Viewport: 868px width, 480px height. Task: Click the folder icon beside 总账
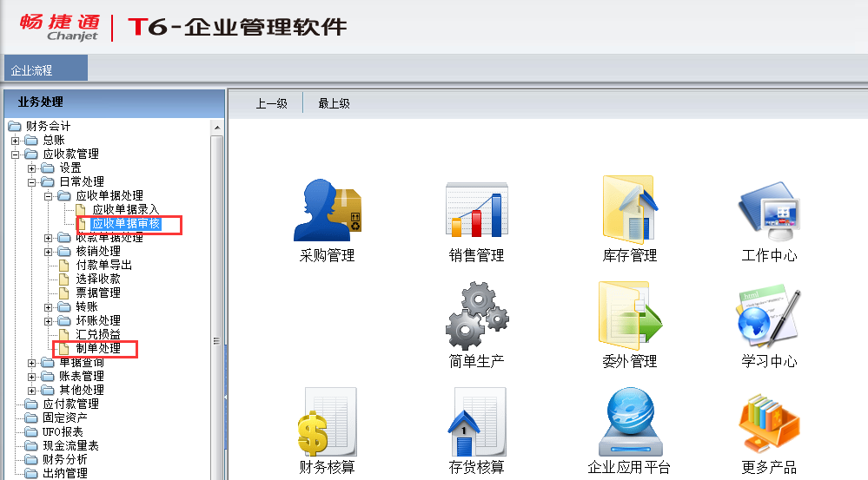[x=31, y=141]
